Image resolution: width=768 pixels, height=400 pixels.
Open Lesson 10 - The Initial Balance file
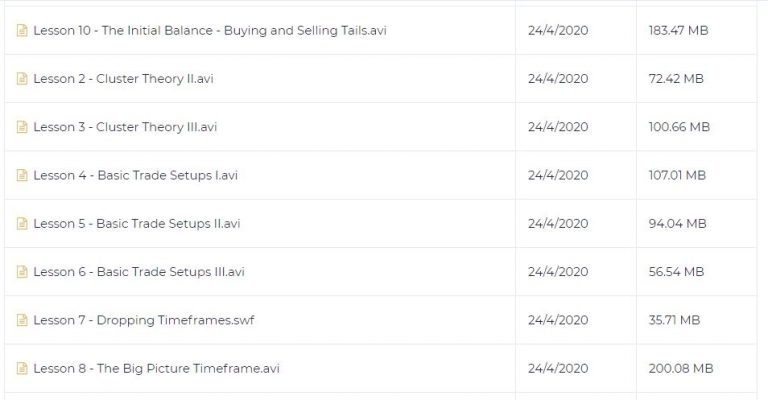coord(210,30)
